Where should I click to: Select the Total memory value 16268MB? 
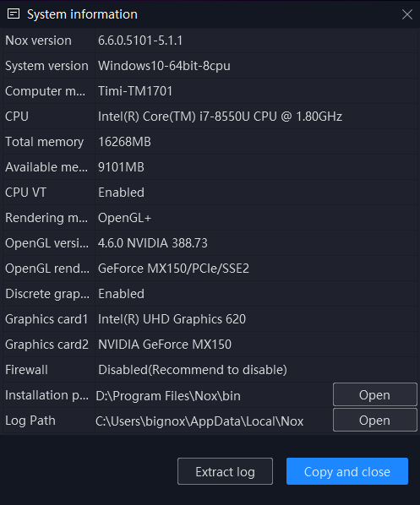124,142
